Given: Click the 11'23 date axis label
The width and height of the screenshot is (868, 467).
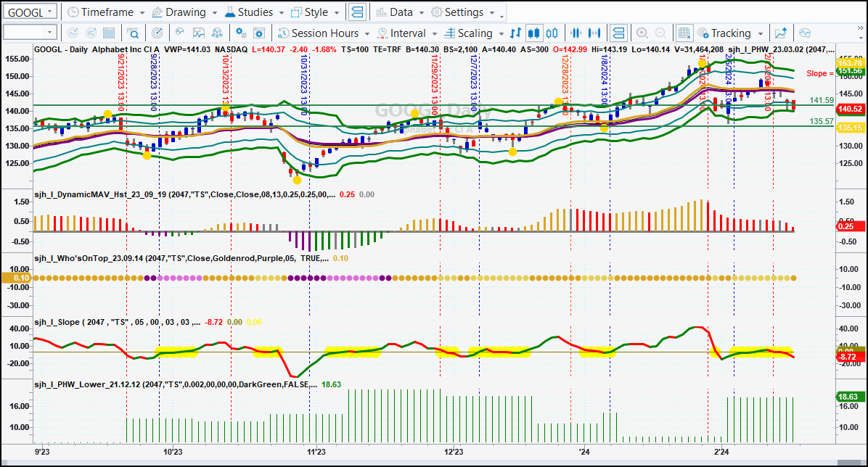Looking at the screenshot, I should [x=316, y=452].
